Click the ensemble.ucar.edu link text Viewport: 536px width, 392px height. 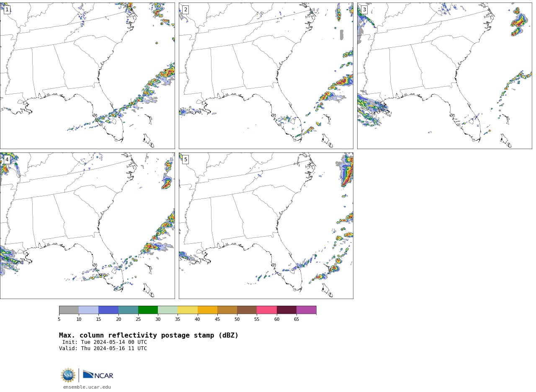click(87, 387)
